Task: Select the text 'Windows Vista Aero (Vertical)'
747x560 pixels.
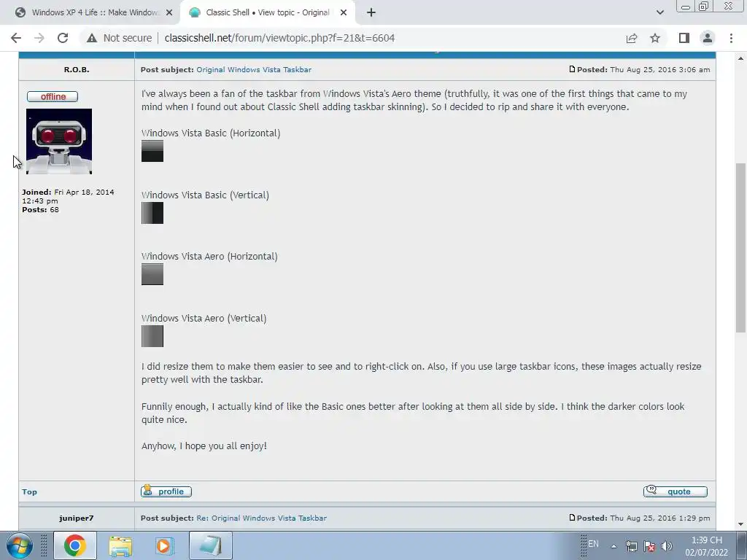Action: click(x=204, y=319)
